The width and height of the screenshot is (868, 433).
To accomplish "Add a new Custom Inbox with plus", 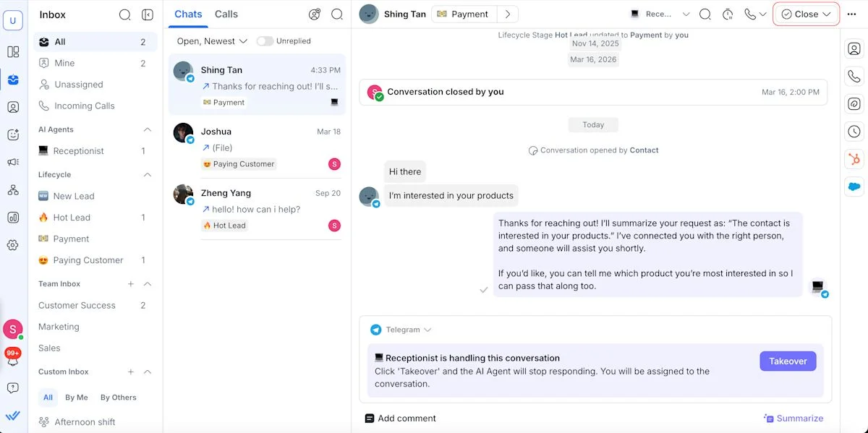I will [131, 372].
